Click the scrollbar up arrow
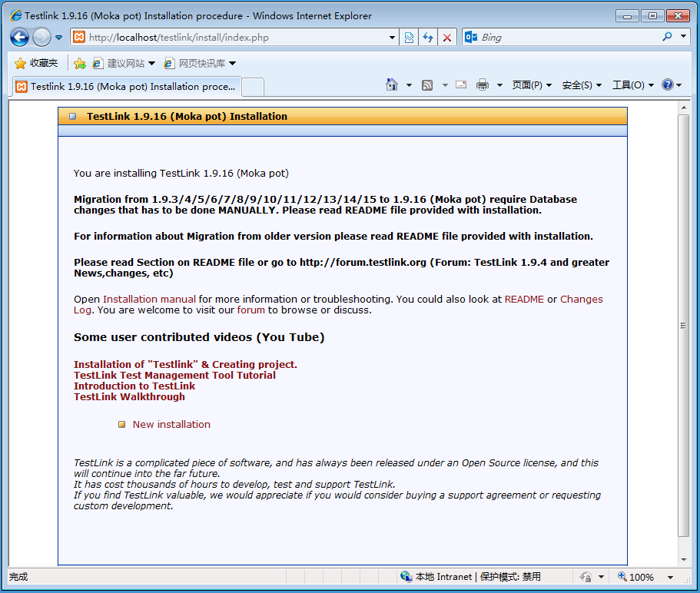 [684, 108]
